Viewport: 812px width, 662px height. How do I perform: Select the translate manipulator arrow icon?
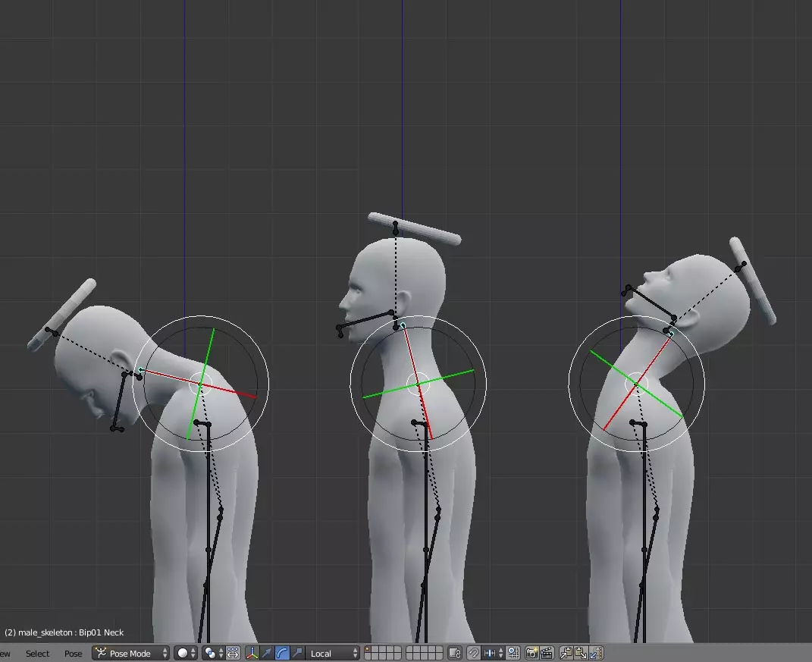tap(267, 653)
